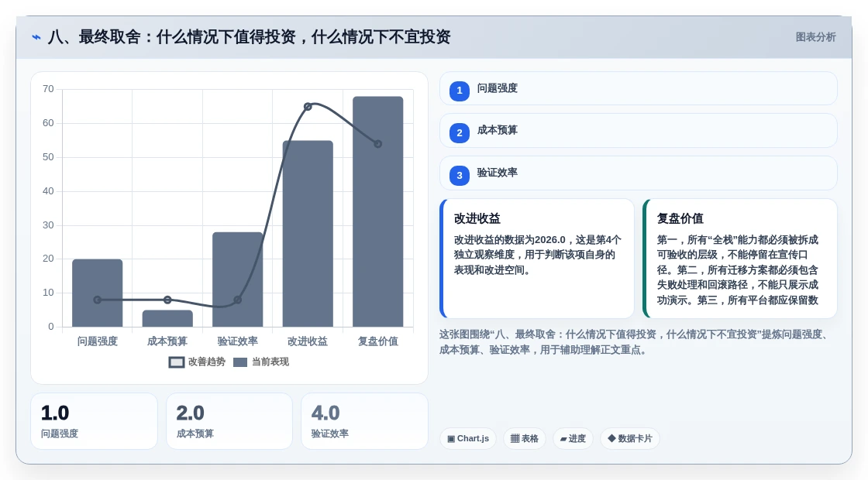Screen dimensions: 868x480
Task: Select the 4.0 验证效率 data card
Action: [365, 421]
